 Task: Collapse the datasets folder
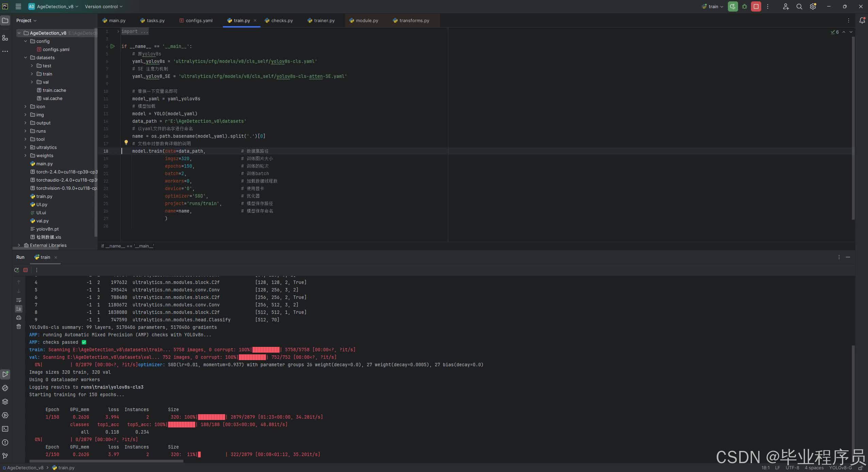click(26, 57)
